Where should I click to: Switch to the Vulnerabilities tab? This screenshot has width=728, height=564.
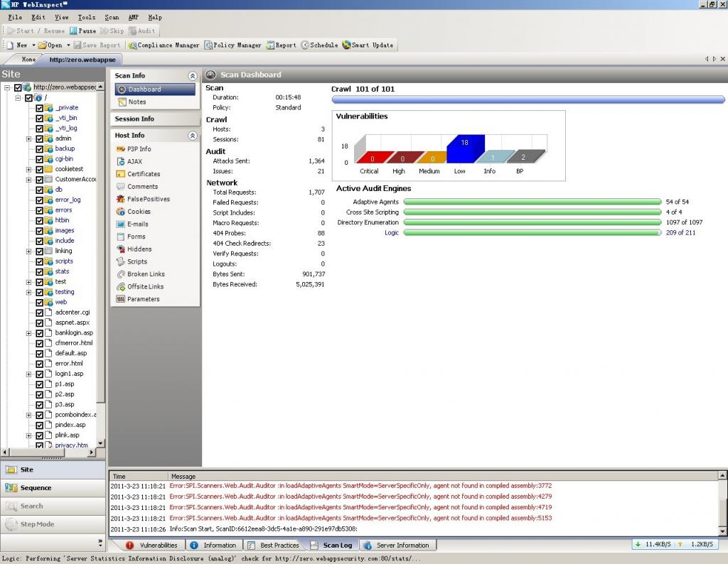tap(152, 546)
